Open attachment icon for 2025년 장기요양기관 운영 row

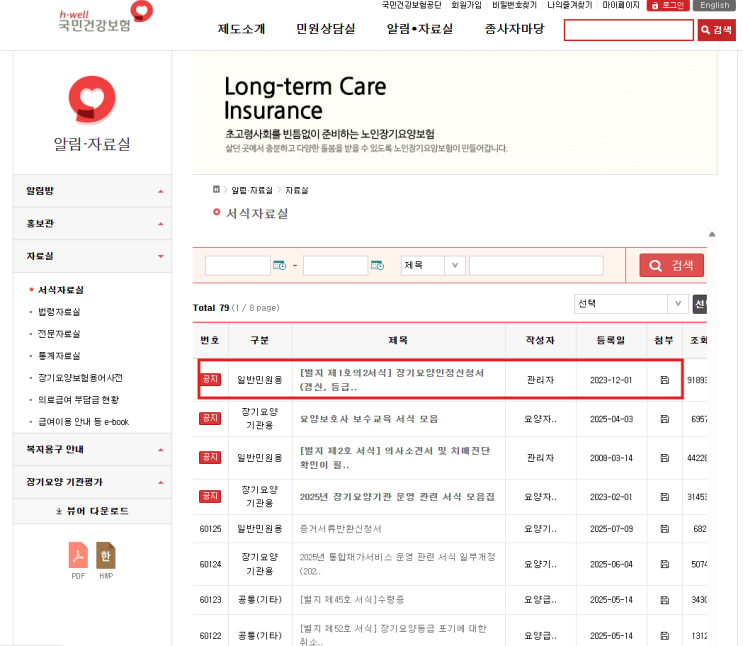664,497
